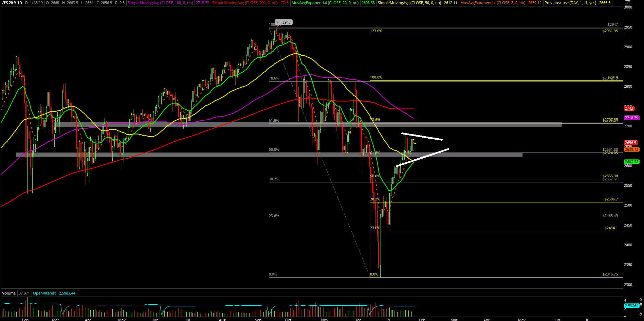644x321 pixels.
Task: Click the gray 23.6% retracement label
Action: coord(274,216)
